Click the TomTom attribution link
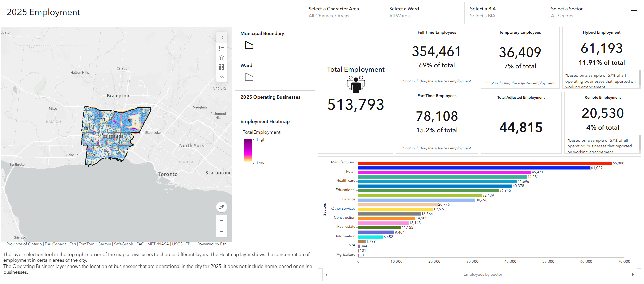Screen dimensions: 644x284 coord(86,244)
